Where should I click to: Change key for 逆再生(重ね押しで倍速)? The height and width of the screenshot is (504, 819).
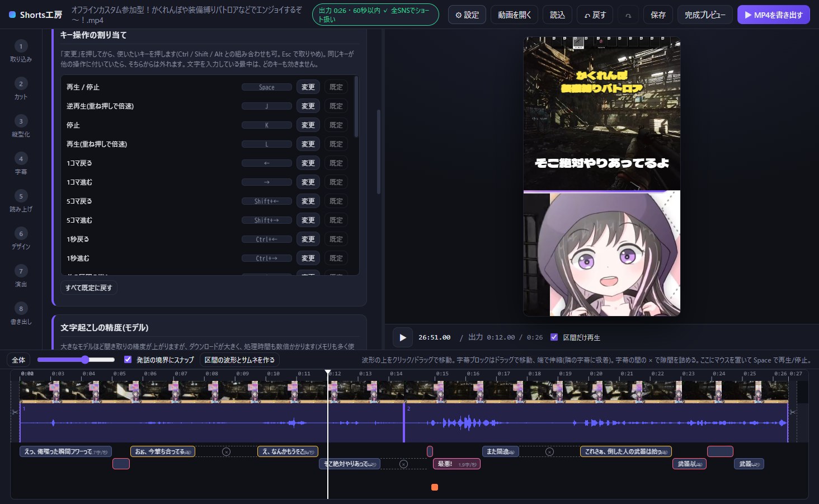click(308, 106)
